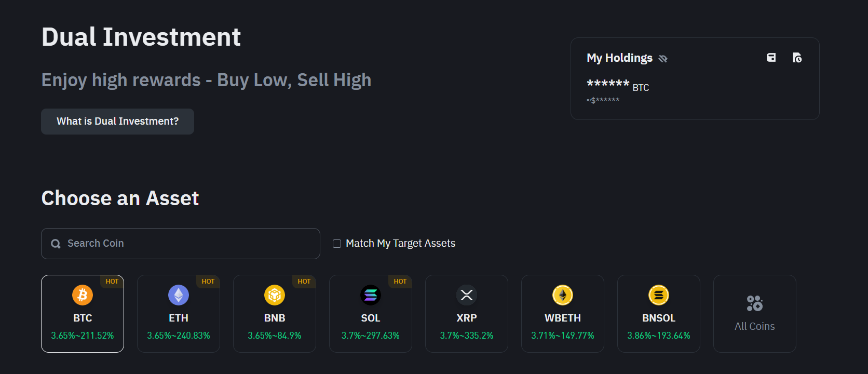The width and height of the screenshot is (868, 374).
Task: Toggle holdings visibility with the eye-slash icon
Action: tap(663, 59)
